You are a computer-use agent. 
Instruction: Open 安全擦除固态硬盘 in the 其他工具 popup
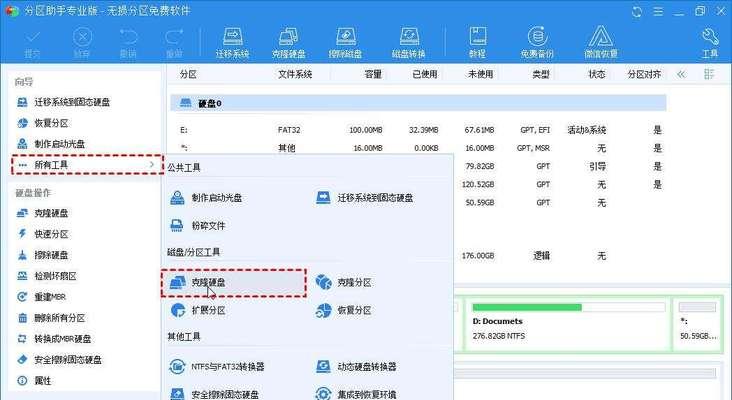(214, 394)
